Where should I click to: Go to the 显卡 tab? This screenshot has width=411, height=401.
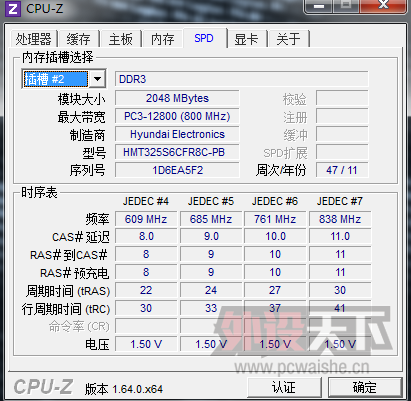pyautogui.click(x=246, y=39)
